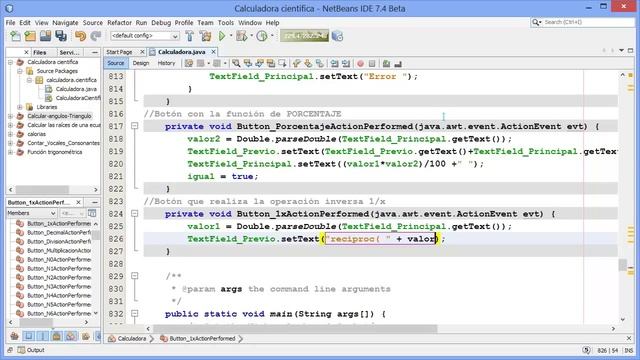Click the Debug Project toolbar icon

[242, 36]
